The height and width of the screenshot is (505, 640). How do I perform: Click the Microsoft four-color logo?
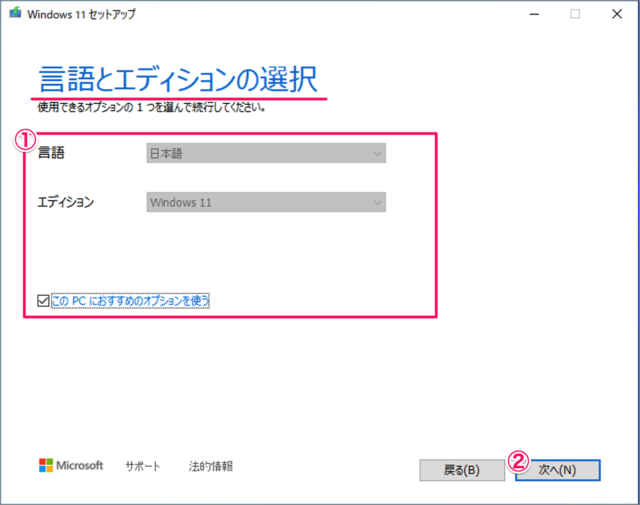tap(46, 465)
